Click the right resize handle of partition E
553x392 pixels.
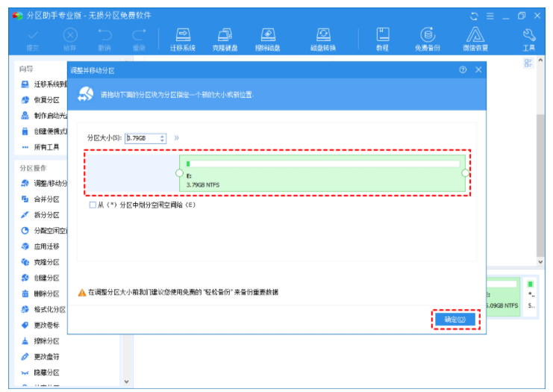point(465,173)
